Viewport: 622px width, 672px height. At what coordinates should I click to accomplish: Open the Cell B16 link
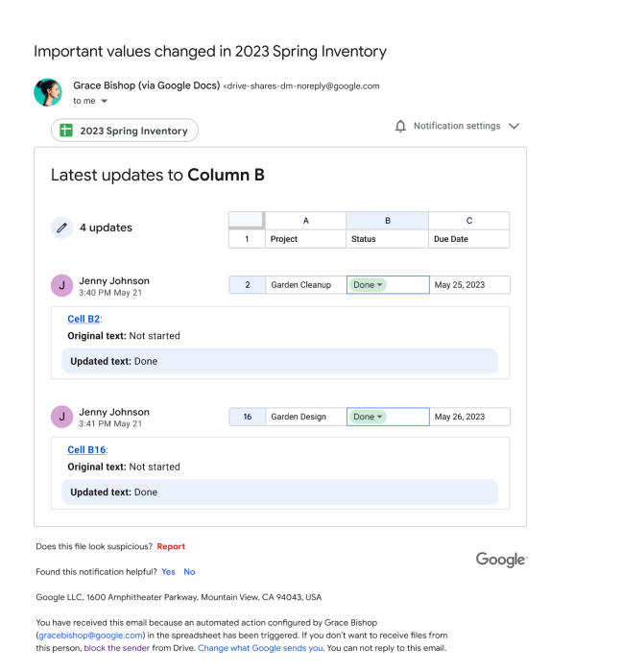pos(86,449)
